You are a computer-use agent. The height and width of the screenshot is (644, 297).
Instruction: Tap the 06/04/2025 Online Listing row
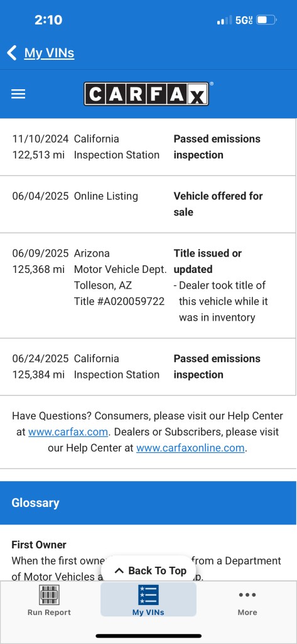[x=148, y=204]
